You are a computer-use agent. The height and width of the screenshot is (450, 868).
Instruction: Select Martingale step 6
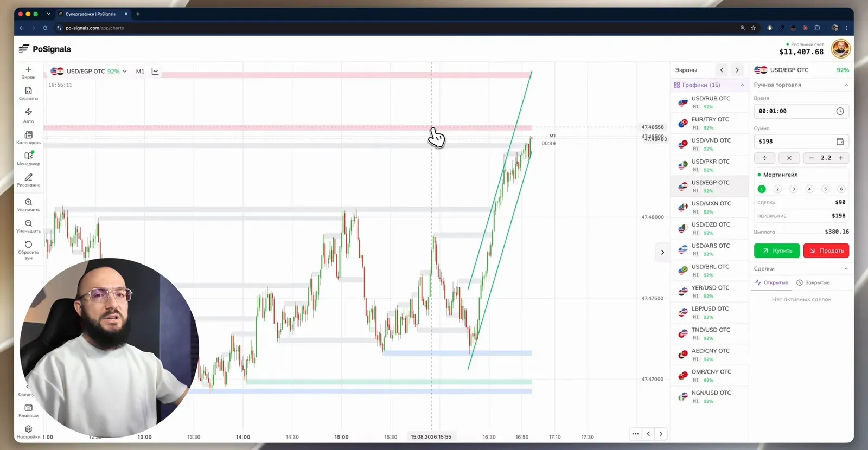[841, 189]
